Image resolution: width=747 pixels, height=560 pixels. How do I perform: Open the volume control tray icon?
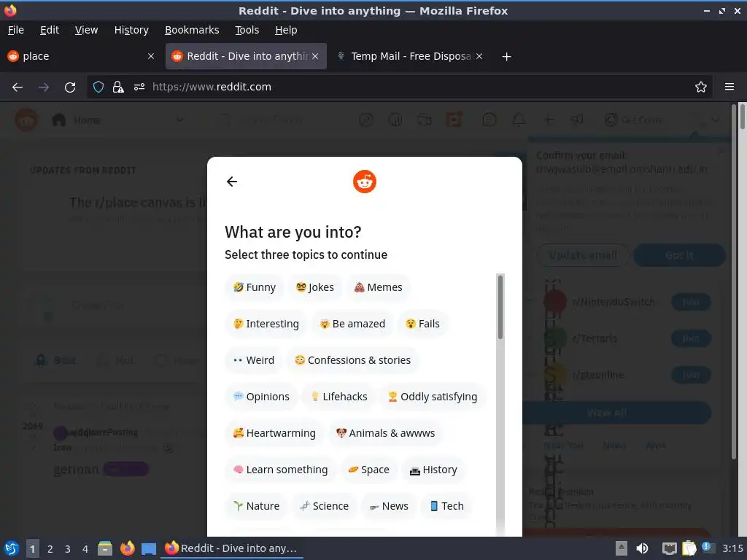click(642, 548)
